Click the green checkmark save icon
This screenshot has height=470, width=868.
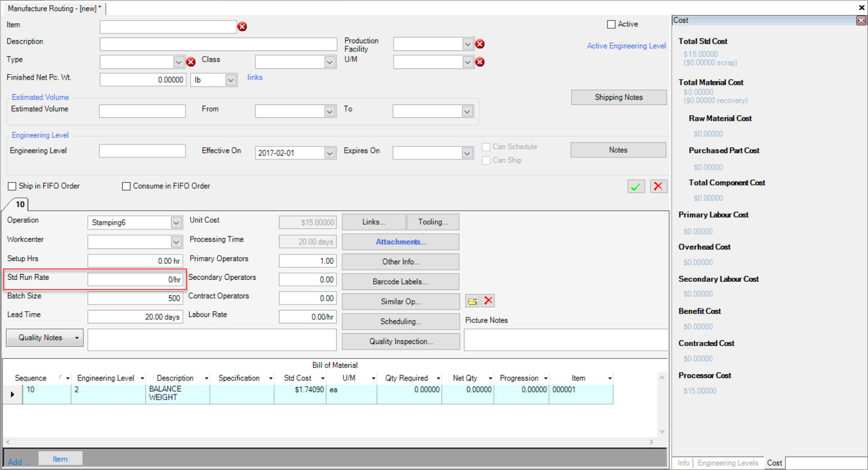[636, 186]
